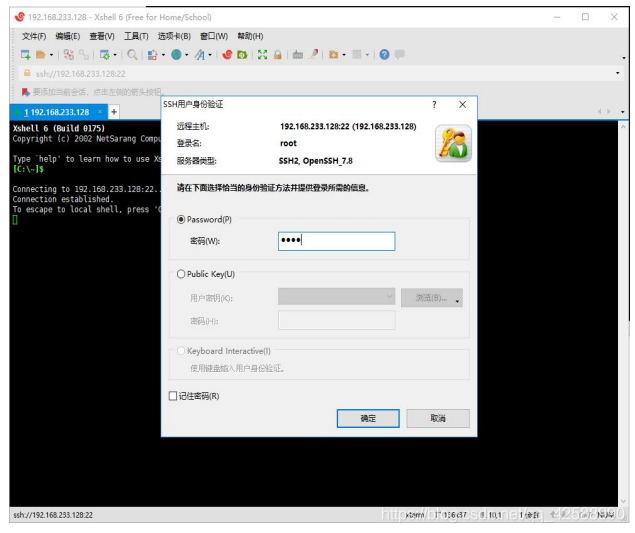Click the scrollbar up arrow in terminal
The width and height of the screenshot is (635, 533).
(x=623, y=127)
